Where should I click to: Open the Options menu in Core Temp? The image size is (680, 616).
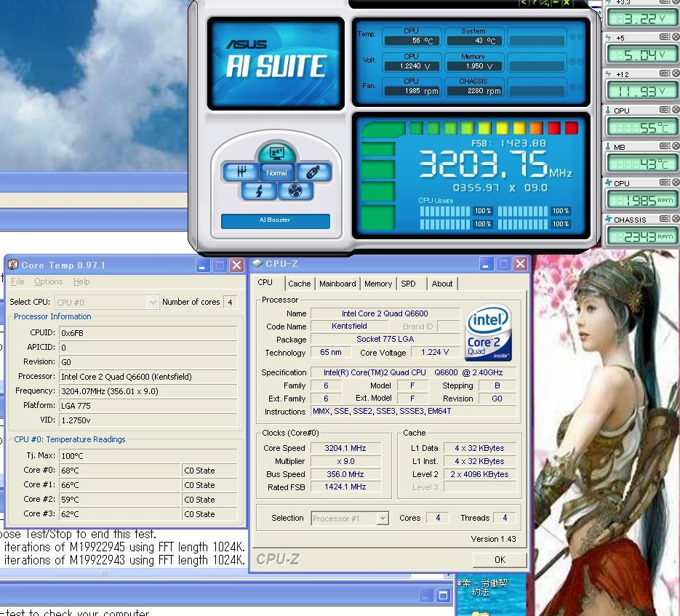click(x=48, y=281)
